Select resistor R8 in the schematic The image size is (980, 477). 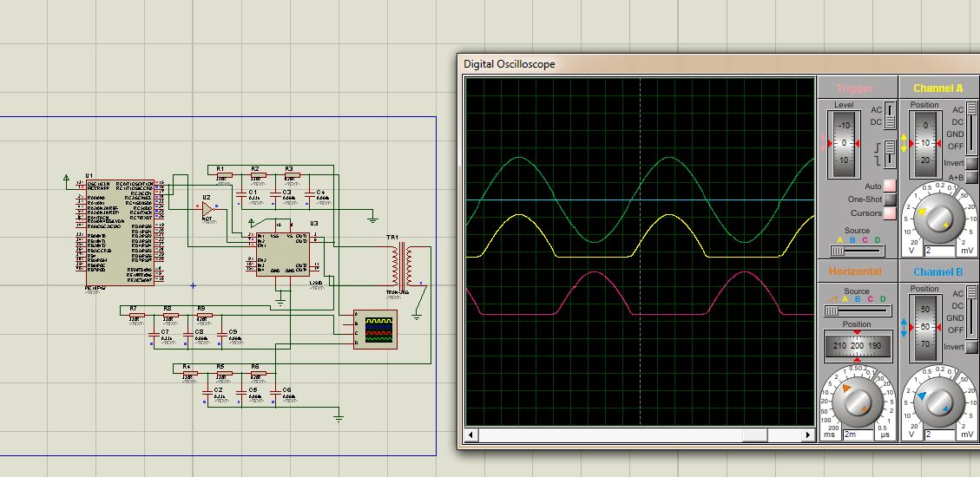pyautogui.click(x=170, y=316)
